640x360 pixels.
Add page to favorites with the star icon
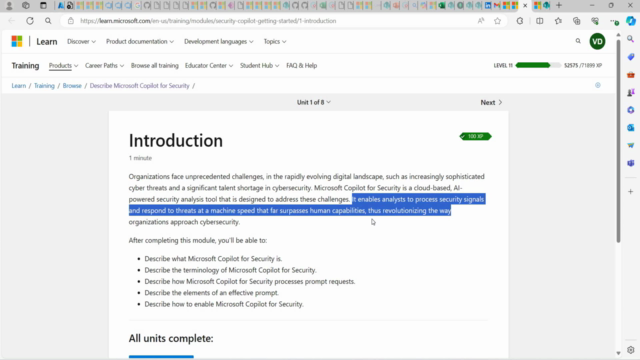tap(497, 21)
